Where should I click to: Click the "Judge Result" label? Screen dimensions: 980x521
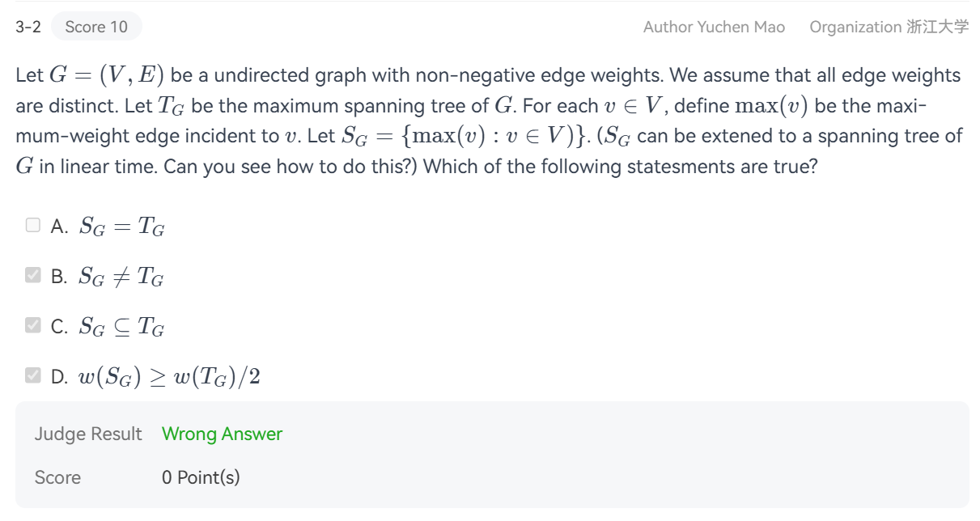(88, 434)
